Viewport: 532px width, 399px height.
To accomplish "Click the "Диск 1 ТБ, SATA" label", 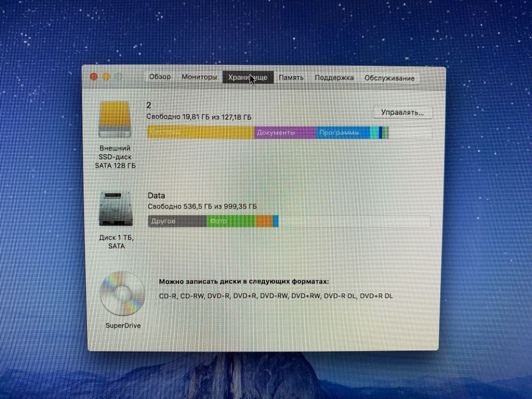I will tap(116, 242).
